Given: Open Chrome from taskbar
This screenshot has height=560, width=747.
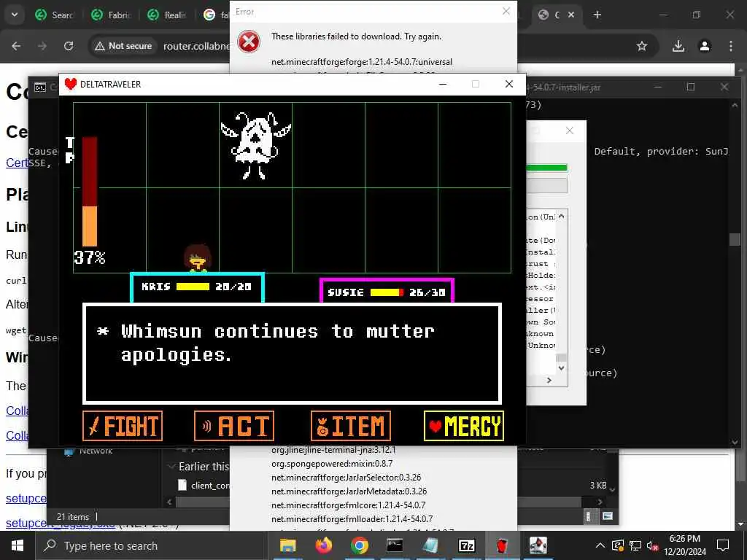Looking at the screenshot, I should [359, 545].
